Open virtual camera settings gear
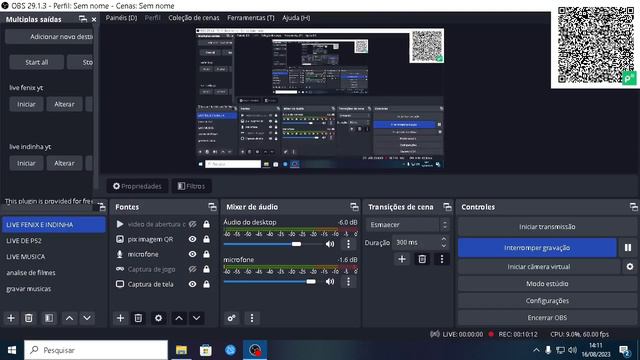The width and height of the screenshot is (640, 360). (x=630, y=267)
